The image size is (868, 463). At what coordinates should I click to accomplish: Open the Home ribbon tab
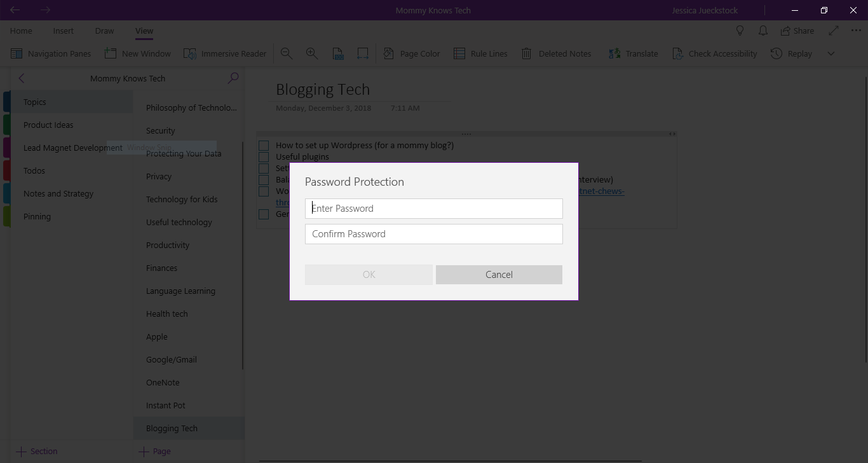pyautogui.click(x=21, y=31)
